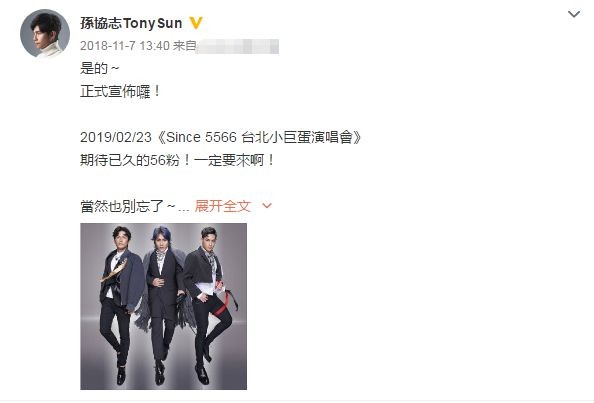Open the attached group photo thumbnail

[x=163, y=306]
